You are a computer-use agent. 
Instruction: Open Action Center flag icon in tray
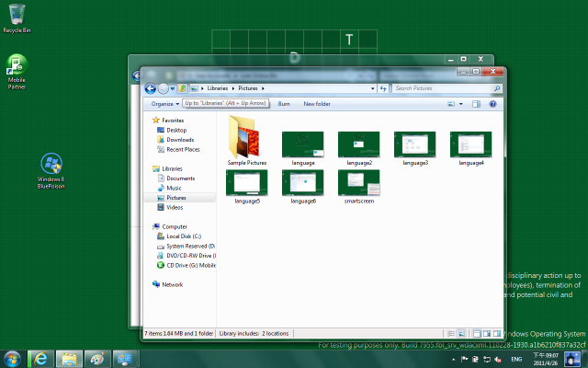point(464,360)
